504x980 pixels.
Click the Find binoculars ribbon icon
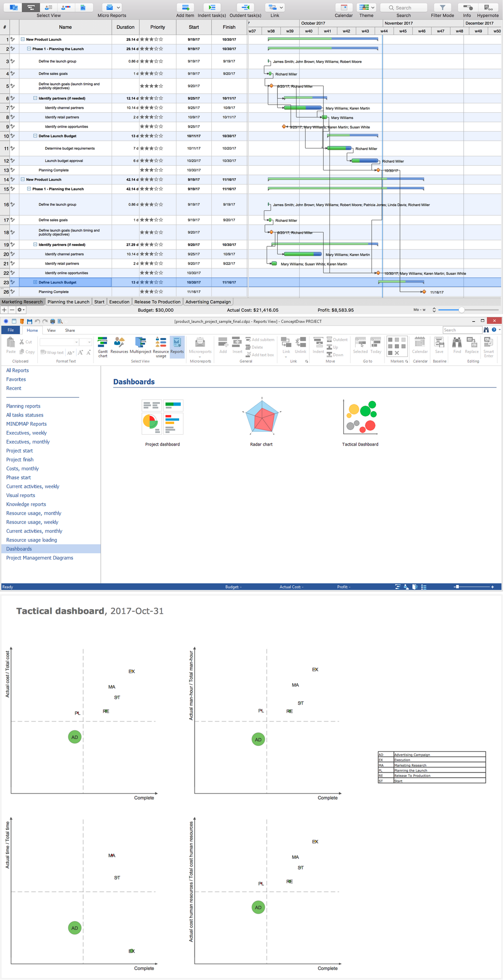pos(458,346)
